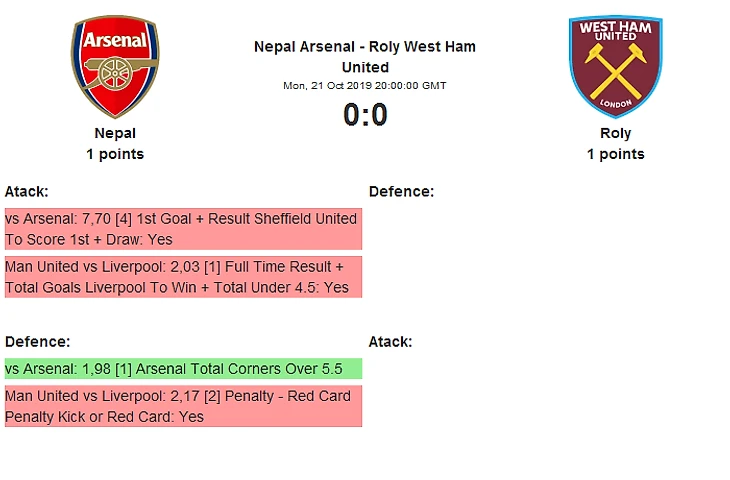The image size is (730, 480).
Task: Click the Nepal player name under Arsenal
Action: pos(115,133)
